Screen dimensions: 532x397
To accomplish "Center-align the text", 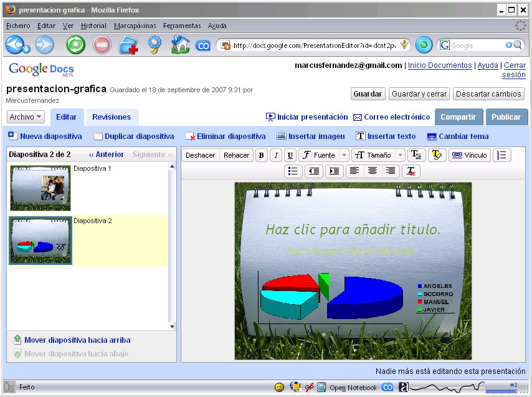I will [372, 171].
